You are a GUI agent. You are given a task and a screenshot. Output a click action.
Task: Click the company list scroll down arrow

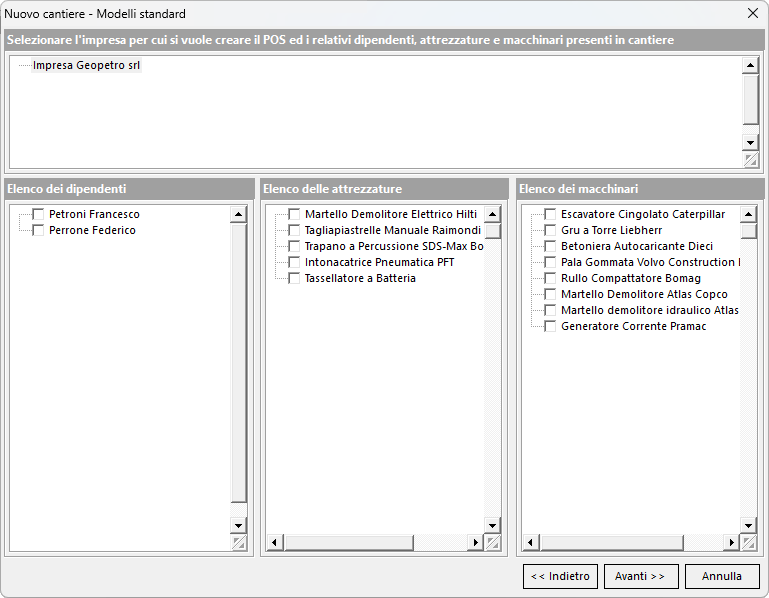tap(750, 142)
